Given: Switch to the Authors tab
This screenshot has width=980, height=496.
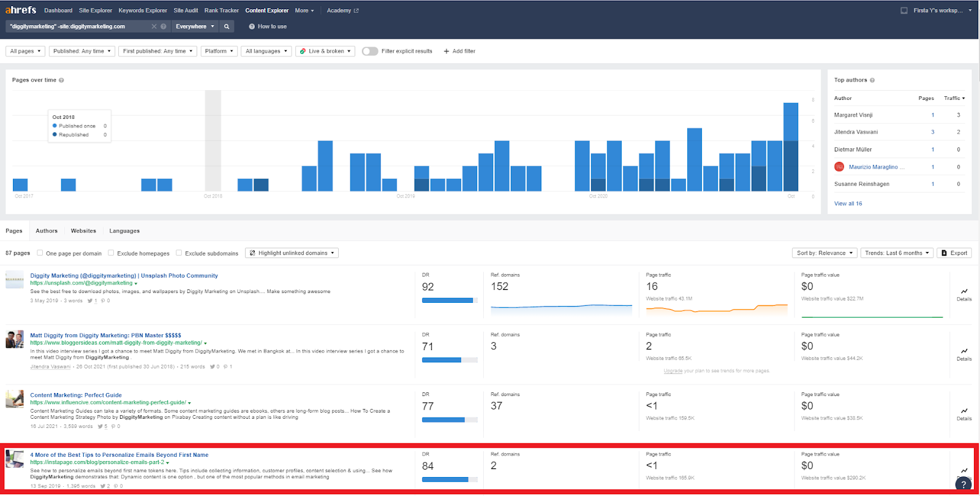Looking at the screenshot, I should pyautogui.click(x=47, y=231).
